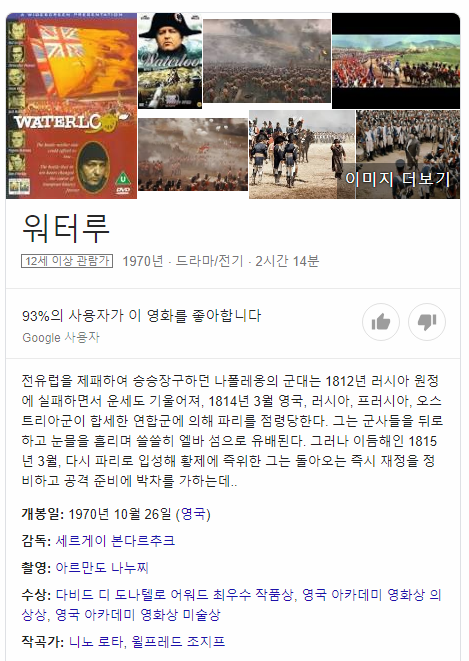The height and width of the screenshot is (661, 469).
Task: Open the Napoleon portrait Waterloo poster thumbnail
Action: 170,61
